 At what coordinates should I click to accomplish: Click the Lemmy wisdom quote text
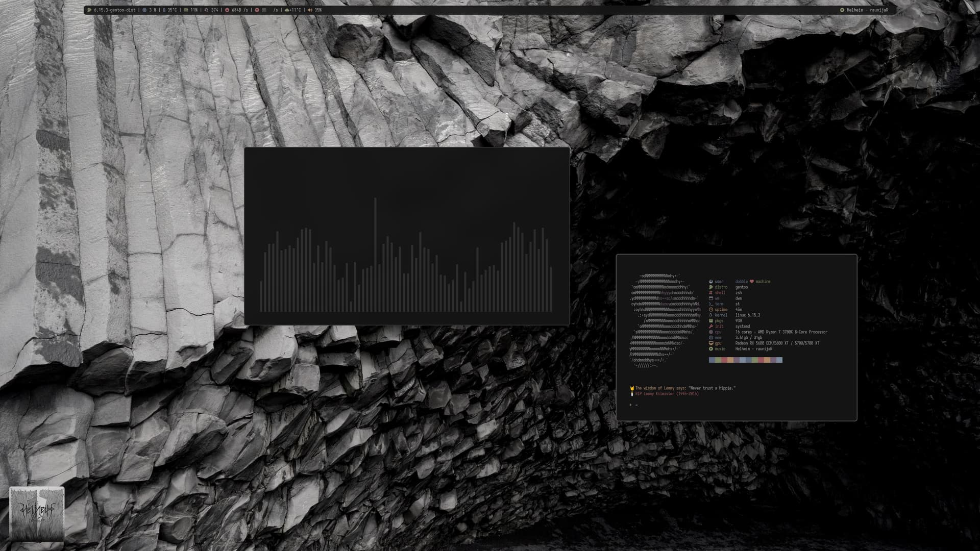pos(685,388)
